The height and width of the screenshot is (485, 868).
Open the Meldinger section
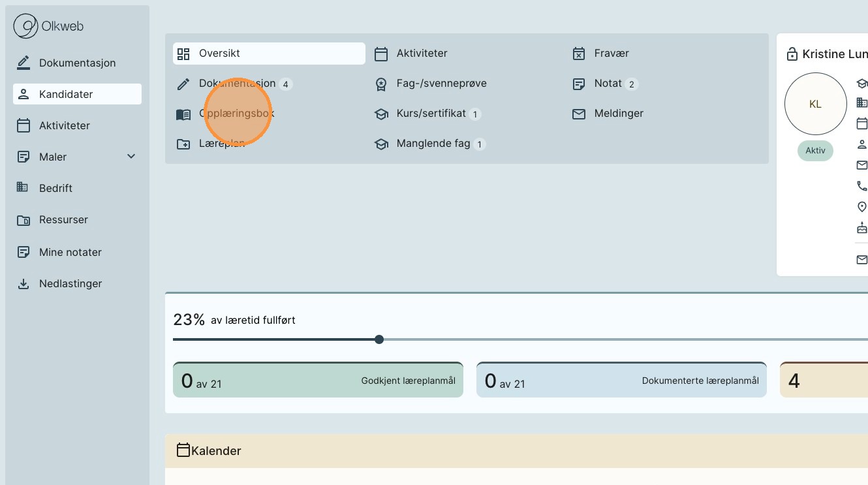point(618,114)
